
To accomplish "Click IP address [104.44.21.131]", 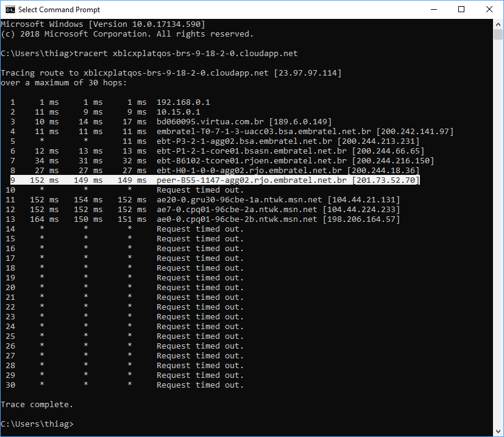I will click(364, 200).
